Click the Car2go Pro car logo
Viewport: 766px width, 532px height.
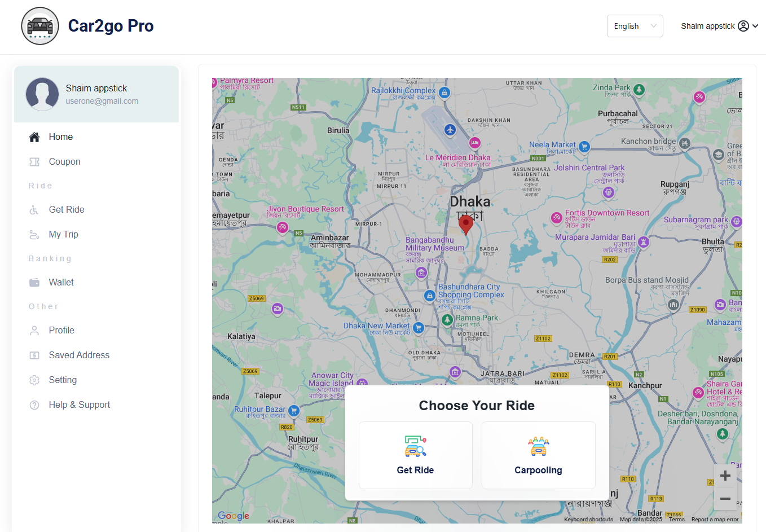tap(40, 26)
